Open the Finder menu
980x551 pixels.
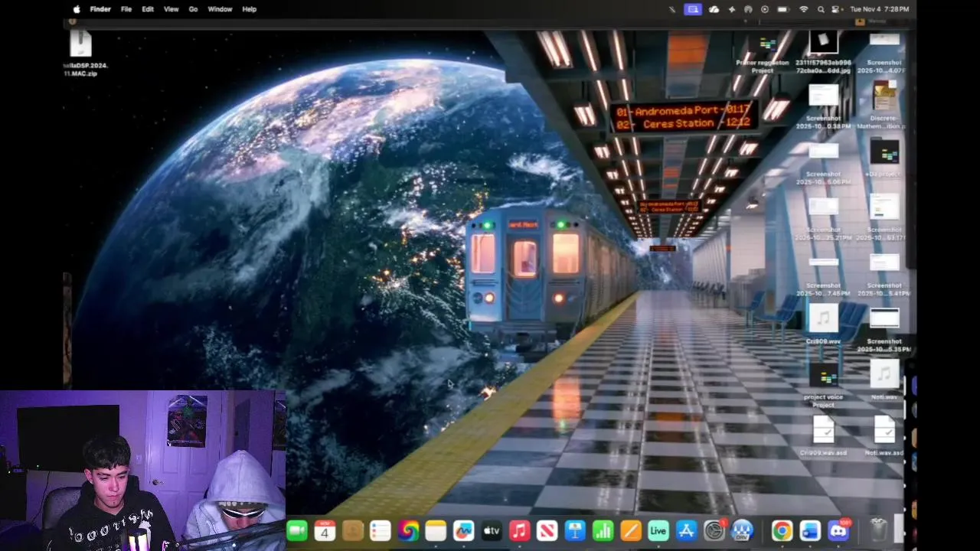coord(100,9)
